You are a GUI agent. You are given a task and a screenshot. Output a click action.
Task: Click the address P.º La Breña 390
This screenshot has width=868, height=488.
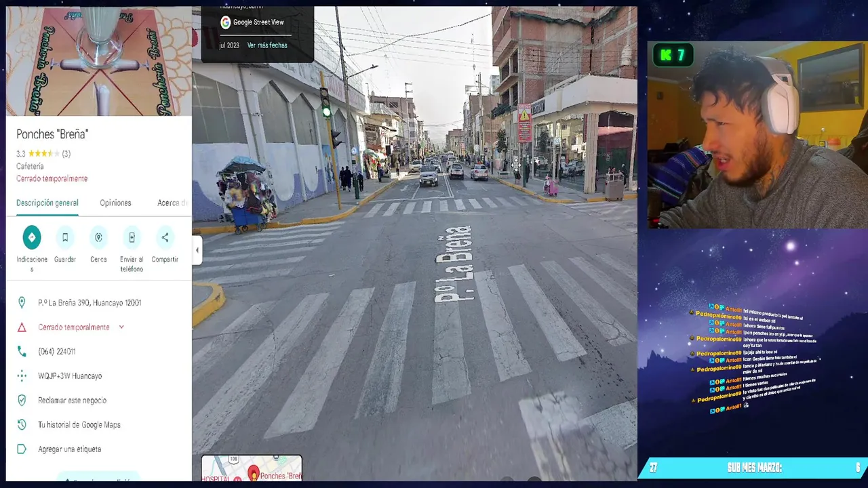click(90, 303)
